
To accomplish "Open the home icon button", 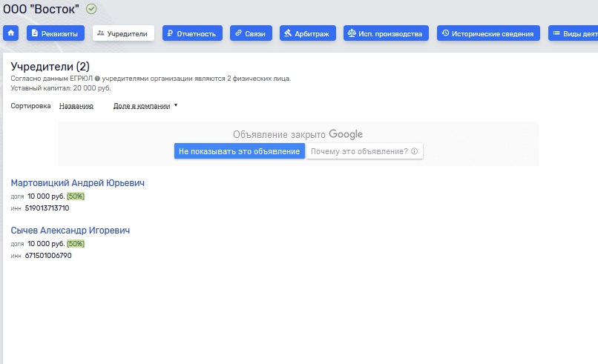I will click(10, 33).
